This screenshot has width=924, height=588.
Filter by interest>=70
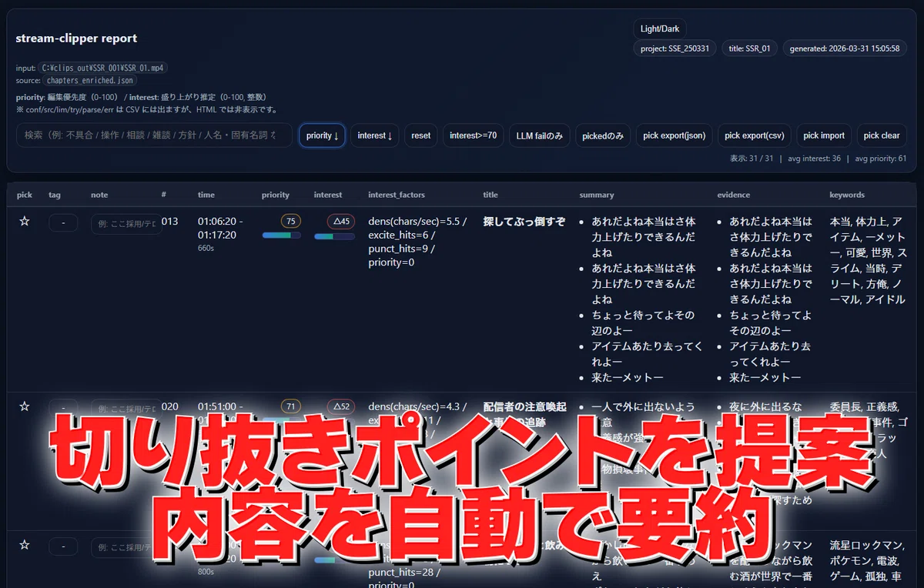click(473, 135)
